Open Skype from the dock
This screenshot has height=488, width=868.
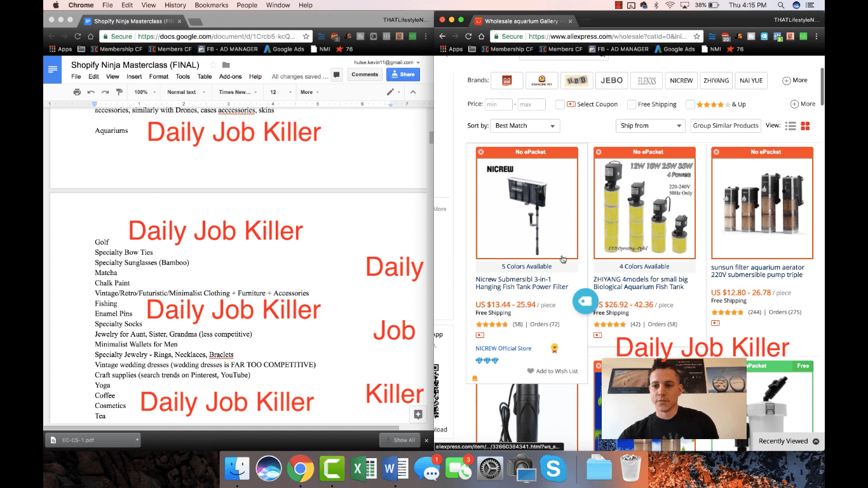tap(553, 470)
